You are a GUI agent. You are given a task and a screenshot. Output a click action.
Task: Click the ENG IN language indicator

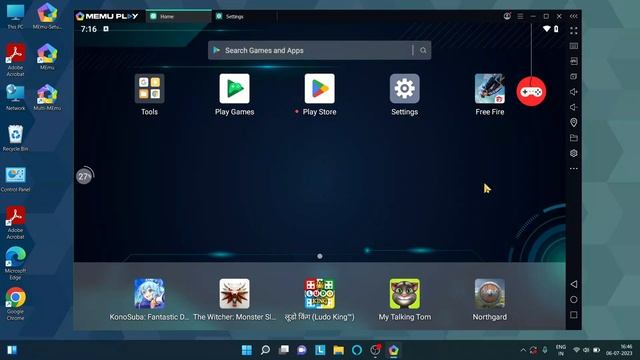click(x=561, y=350)
